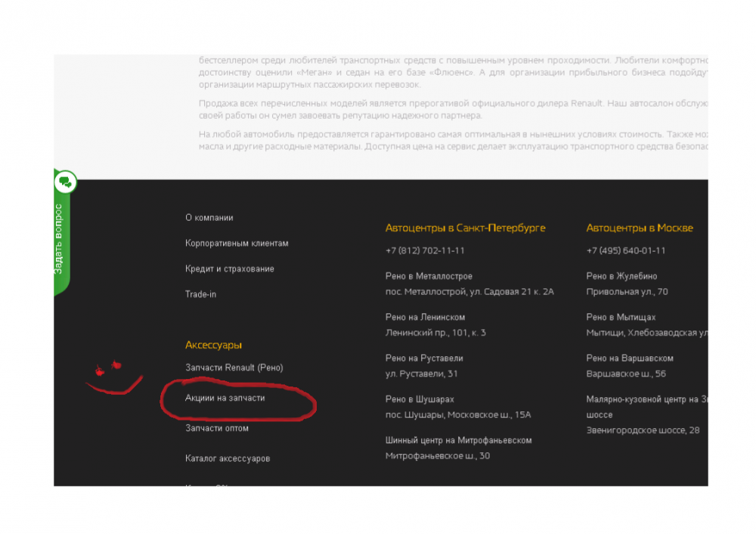Select address 'пос. Металлострой, ул. Садовая 21 к. 2А'
This screenshot has width=756, height=534.
coord(469,292)
